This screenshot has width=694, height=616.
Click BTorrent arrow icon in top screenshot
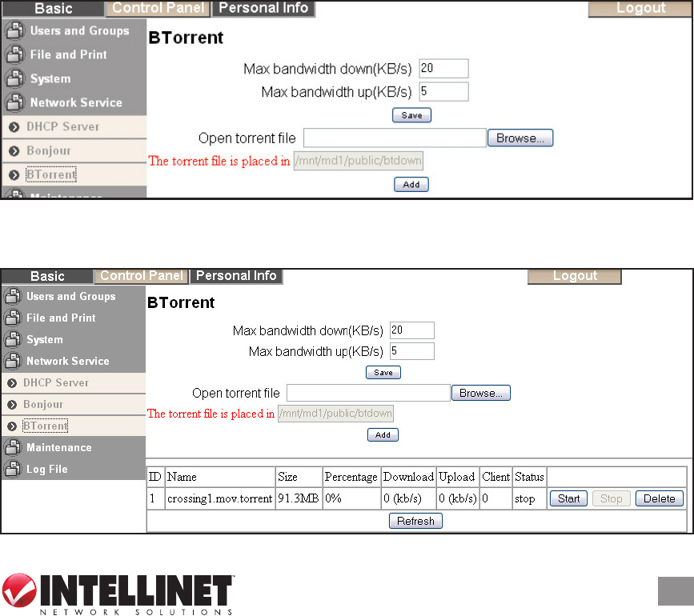click(14, 174)
